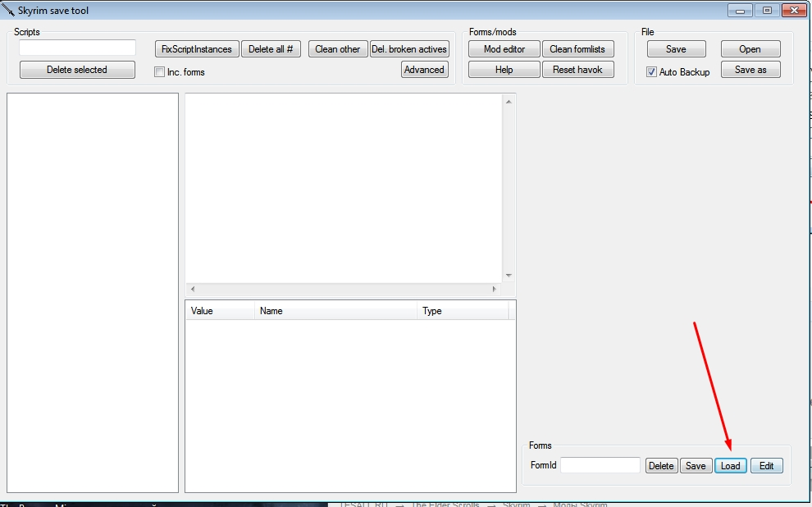The width and height of the screenshot is (812, 507).
Task: Open the Help dialog
Action: point(504,70)
